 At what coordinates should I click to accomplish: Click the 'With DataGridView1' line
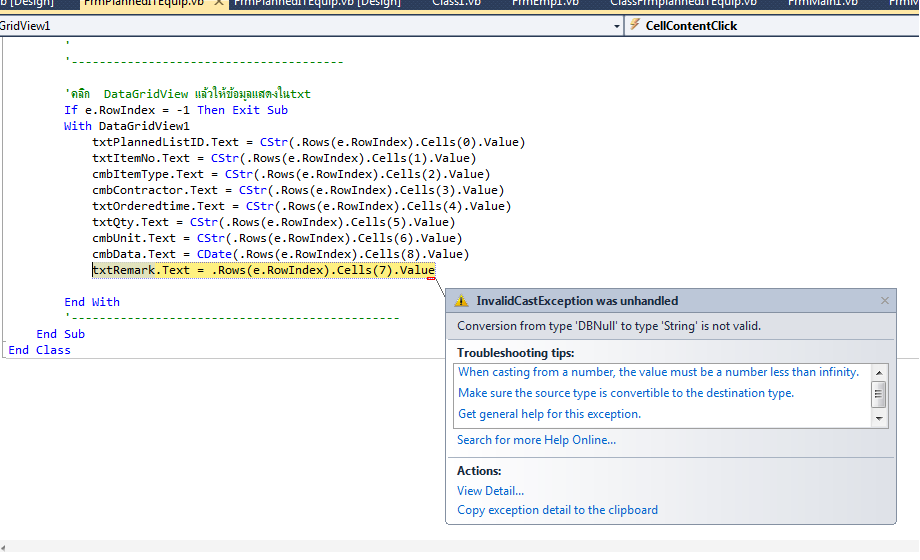(127, 126)
